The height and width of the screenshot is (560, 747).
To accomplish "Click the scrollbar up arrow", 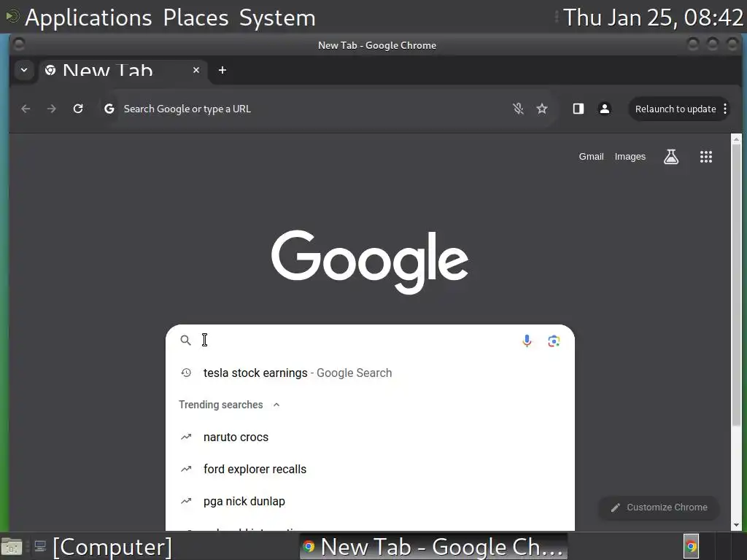I will click(x=736, y=139).
